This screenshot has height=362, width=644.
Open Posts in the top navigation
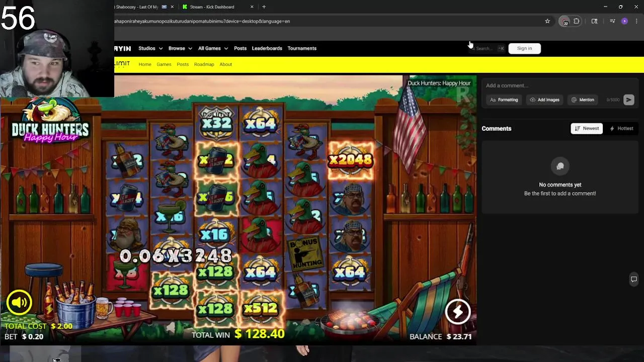pyautogui.click(x=240, y=48)
